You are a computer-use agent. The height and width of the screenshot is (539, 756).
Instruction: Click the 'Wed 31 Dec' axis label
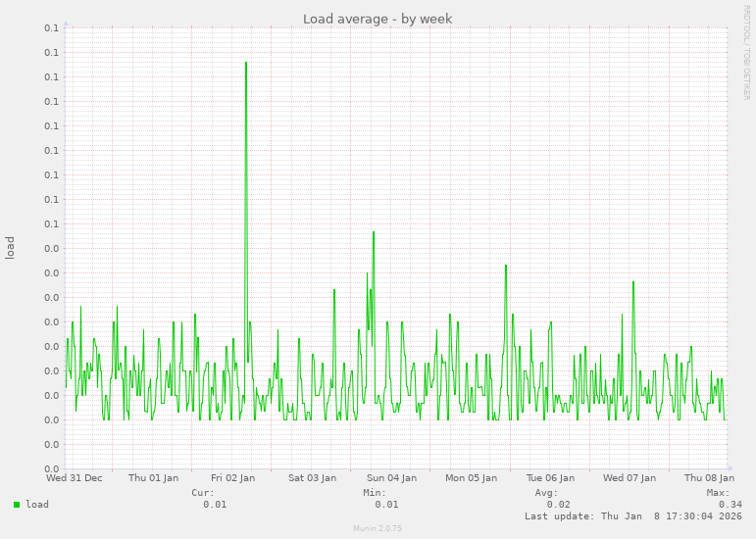pos(75,478)
